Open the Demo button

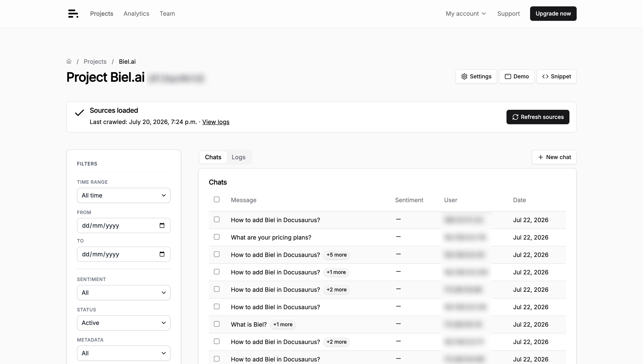[517, 76]
